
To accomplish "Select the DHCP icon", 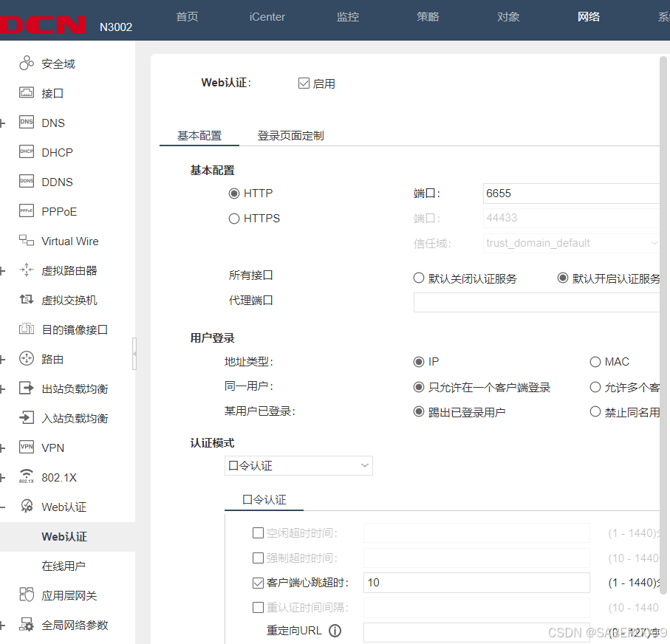I will (x=27, y=151).
